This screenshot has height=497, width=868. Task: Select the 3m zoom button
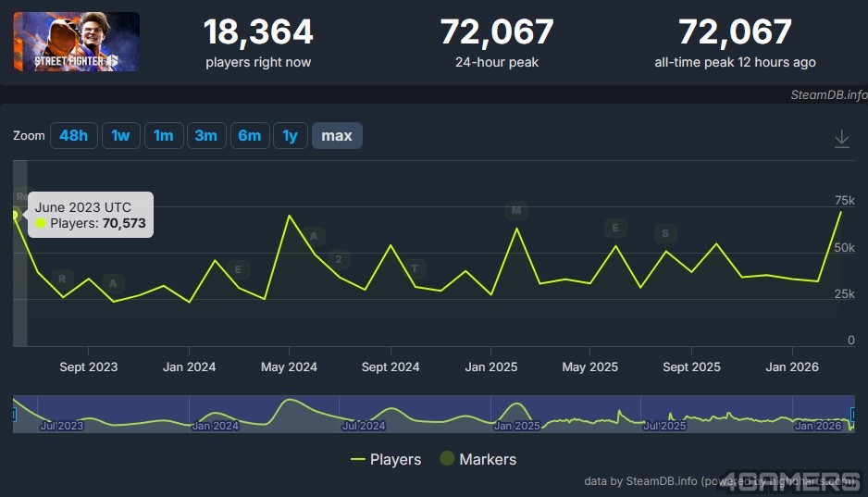tap(205, 136)
